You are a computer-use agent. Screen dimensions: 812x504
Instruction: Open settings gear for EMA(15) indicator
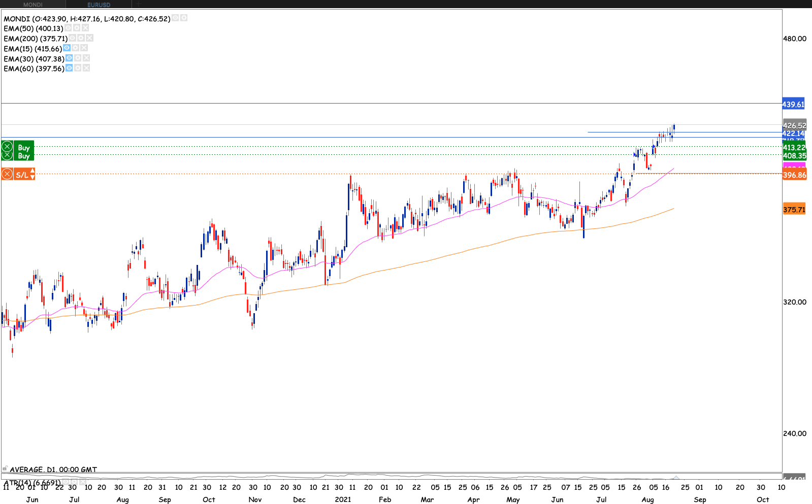(75, 48)
